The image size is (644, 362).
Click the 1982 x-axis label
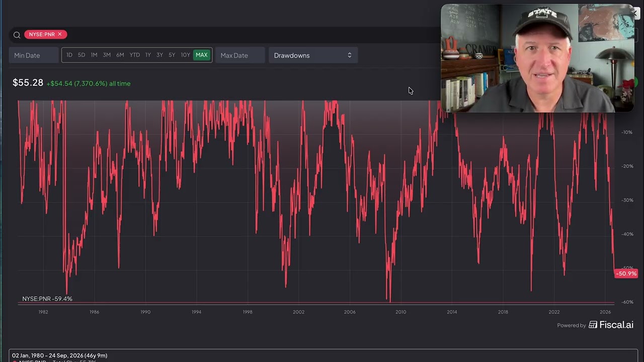coord(43,312)
